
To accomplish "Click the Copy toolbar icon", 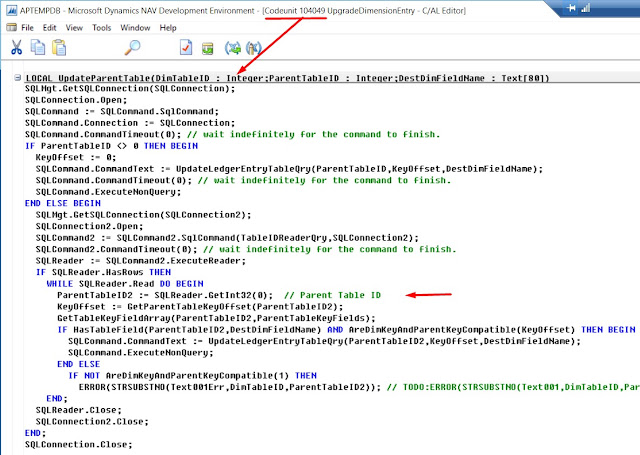I will coord(38,47).
